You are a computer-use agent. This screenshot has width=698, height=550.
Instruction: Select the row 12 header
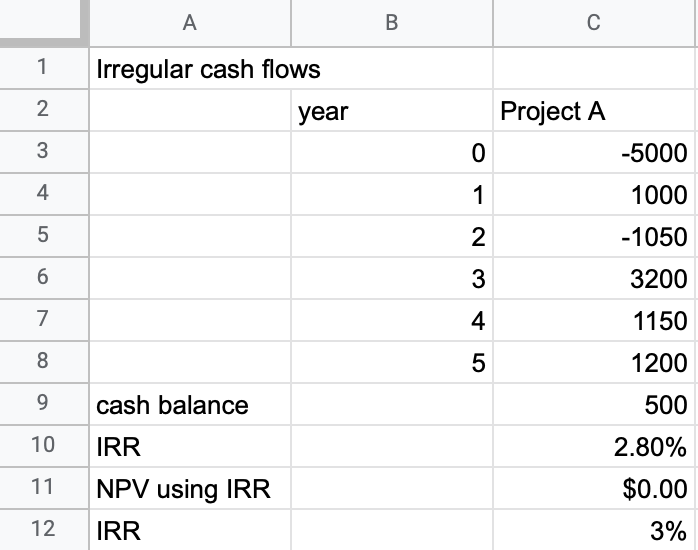tap(44, 530)
